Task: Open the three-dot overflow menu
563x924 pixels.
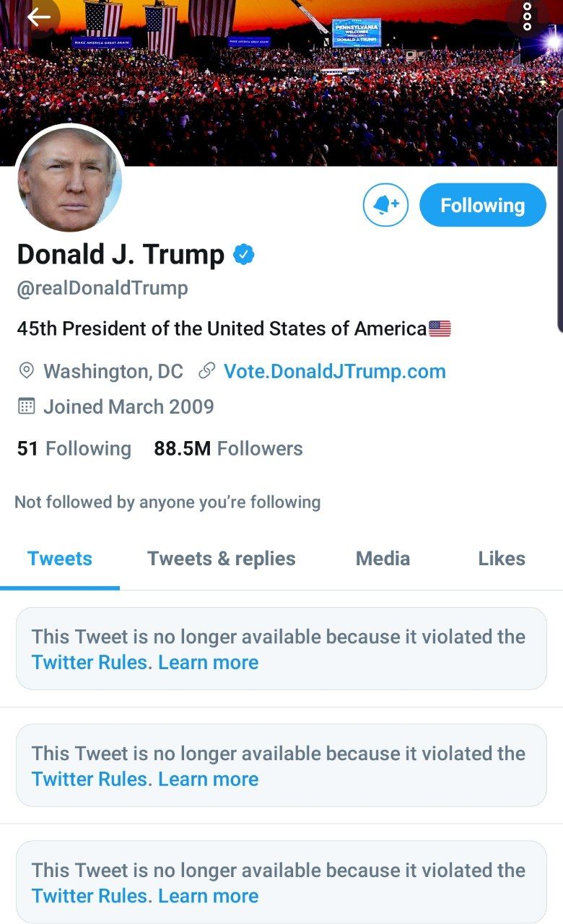Action: pyautogui.click(x=528, y=17)
